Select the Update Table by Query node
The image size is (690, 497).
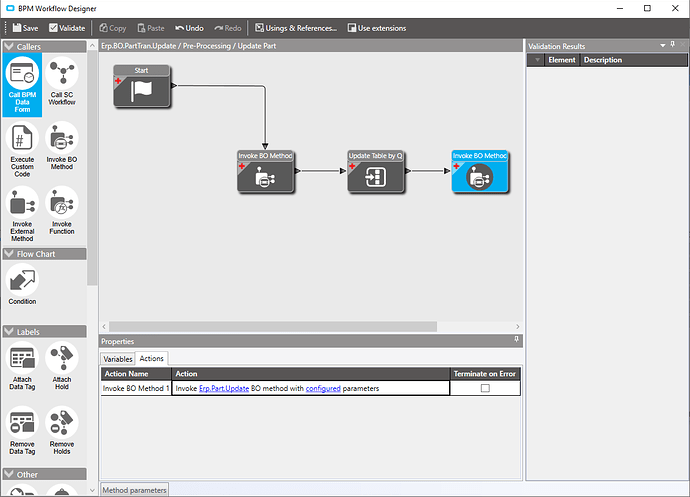point(375,172)
